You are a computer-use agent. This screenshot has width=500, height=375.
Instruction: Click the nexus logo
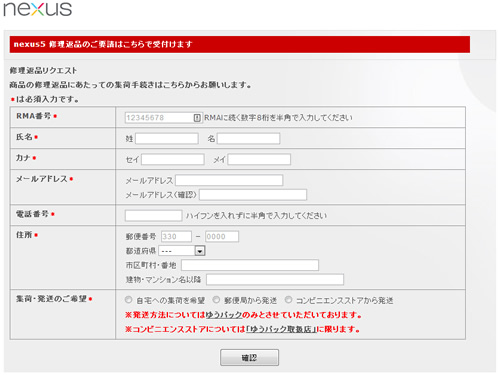pos(38,9)
